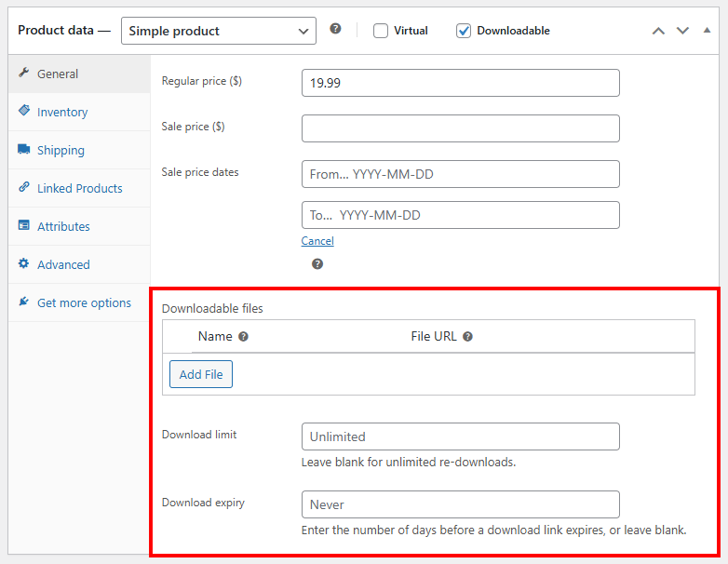
Task: Click the Inventory tag icon
Action: [24, 111]
